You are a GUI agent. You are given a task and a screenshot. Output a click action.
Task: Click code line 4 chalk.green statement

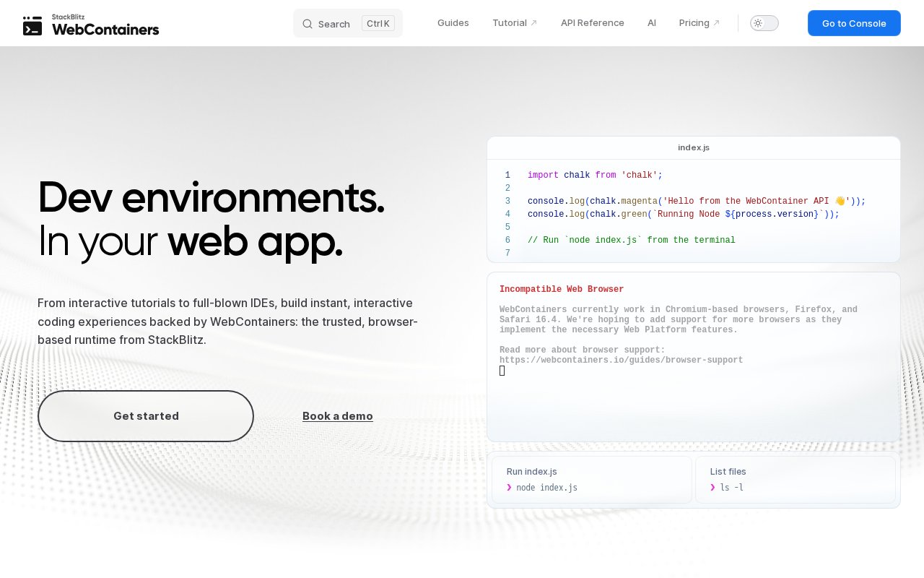pyautogui.click(x=684, y=215)
